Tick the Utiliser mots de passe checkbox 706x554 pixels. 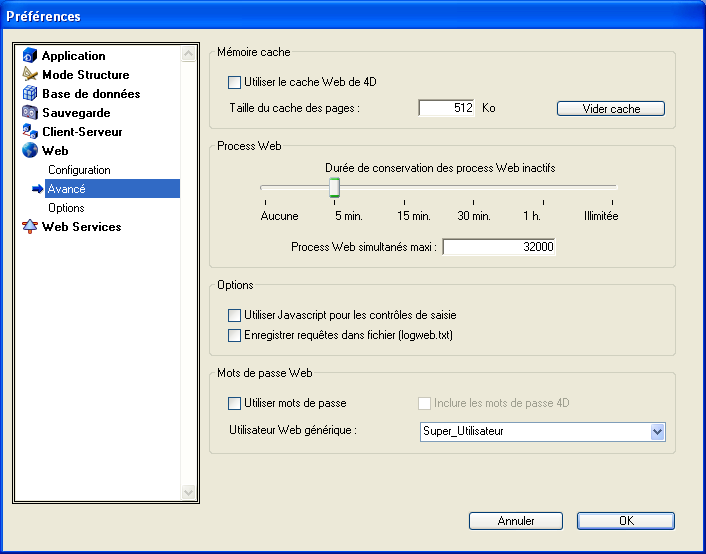tap(235, 404)
